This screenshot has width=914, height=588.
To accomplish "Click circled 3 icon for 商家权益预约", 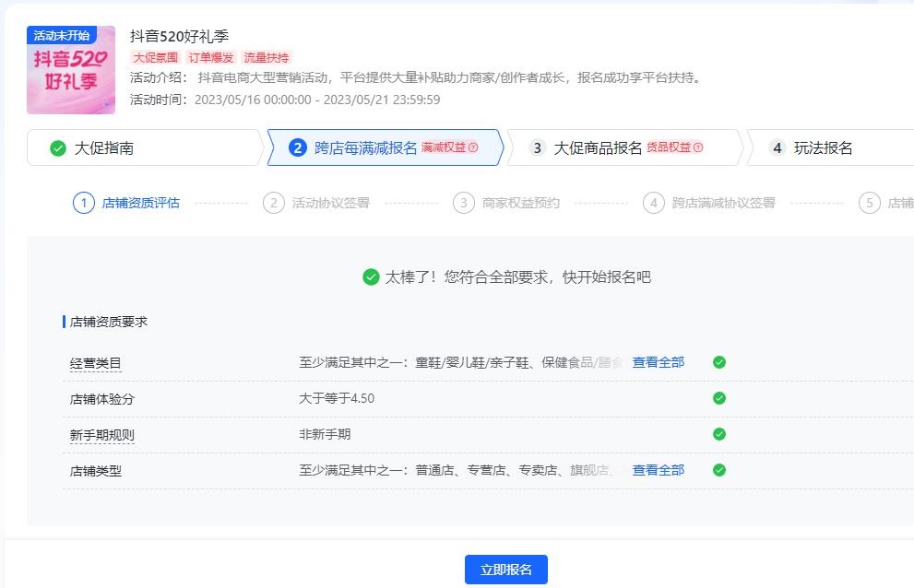I will [x=463, y=203].
